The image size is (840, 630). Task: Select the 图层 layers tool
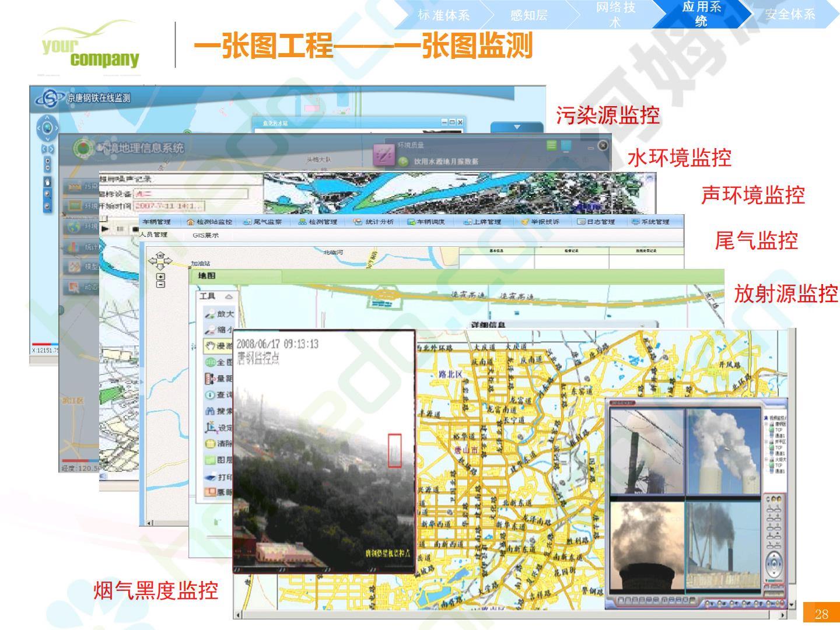point(219,460)
